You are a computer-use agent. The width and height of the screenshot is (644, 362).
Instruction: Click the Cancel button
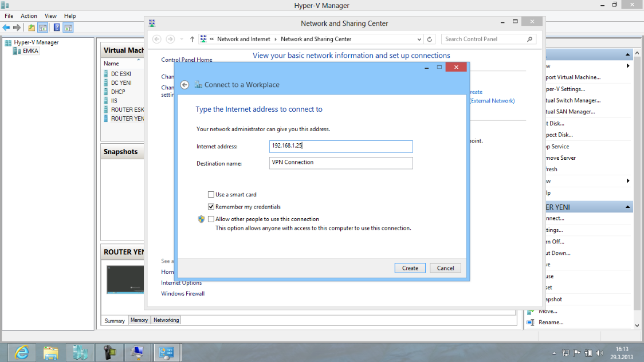coord(445,268)
